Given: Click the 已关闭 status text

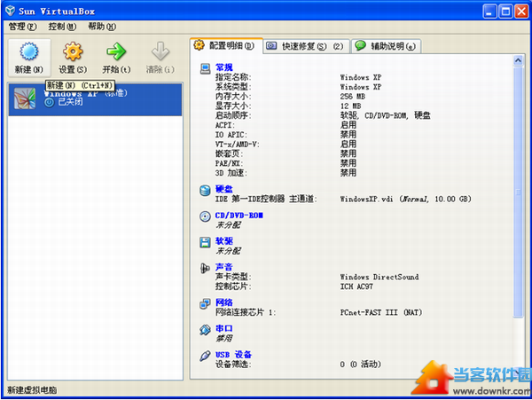Looking at the screenshot, I should pos(70,102).
